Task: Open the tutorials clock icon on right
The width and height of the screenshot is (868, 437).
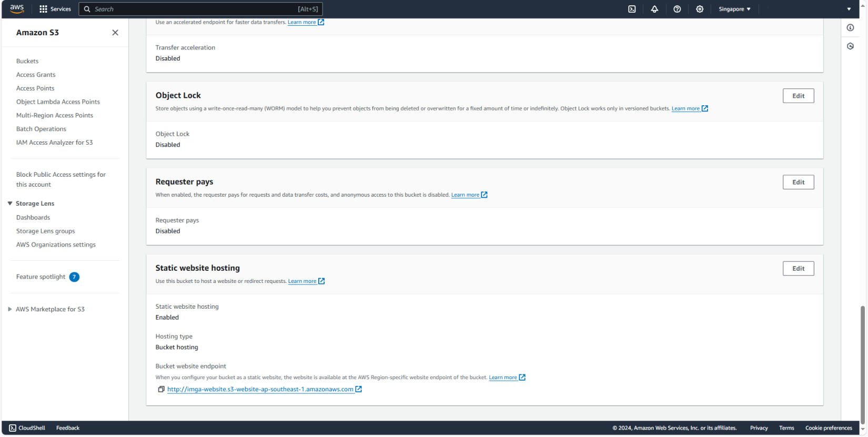Action: point(850,46)
